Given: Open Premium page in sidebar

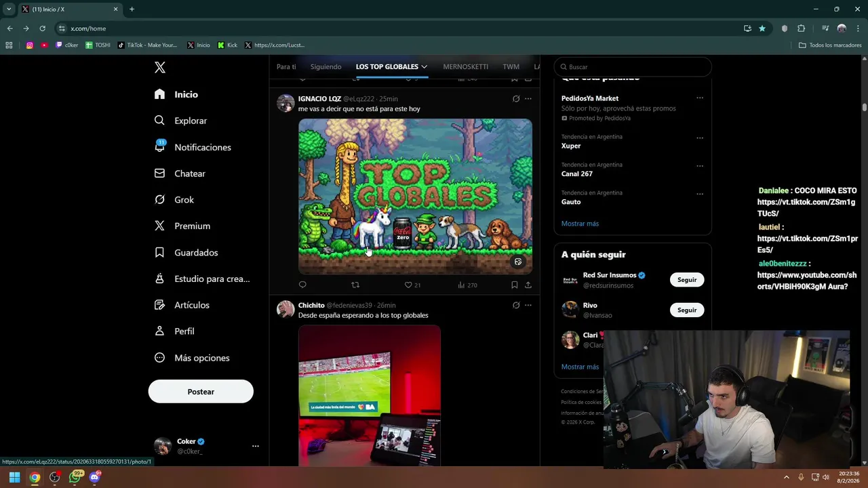Looking at the screenshot, I should [182, 226].
